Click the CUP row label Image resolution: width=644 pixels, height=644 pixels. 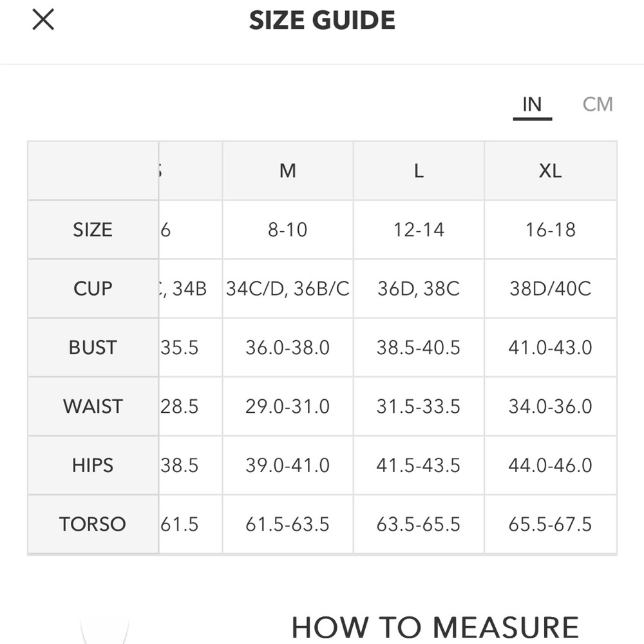[93, 289]
